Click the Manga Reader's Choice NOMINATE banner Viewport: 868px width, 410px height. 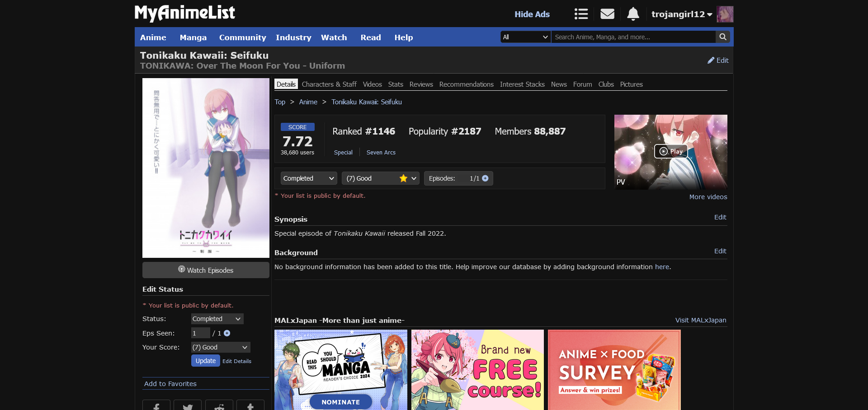[x=341, y=370]
